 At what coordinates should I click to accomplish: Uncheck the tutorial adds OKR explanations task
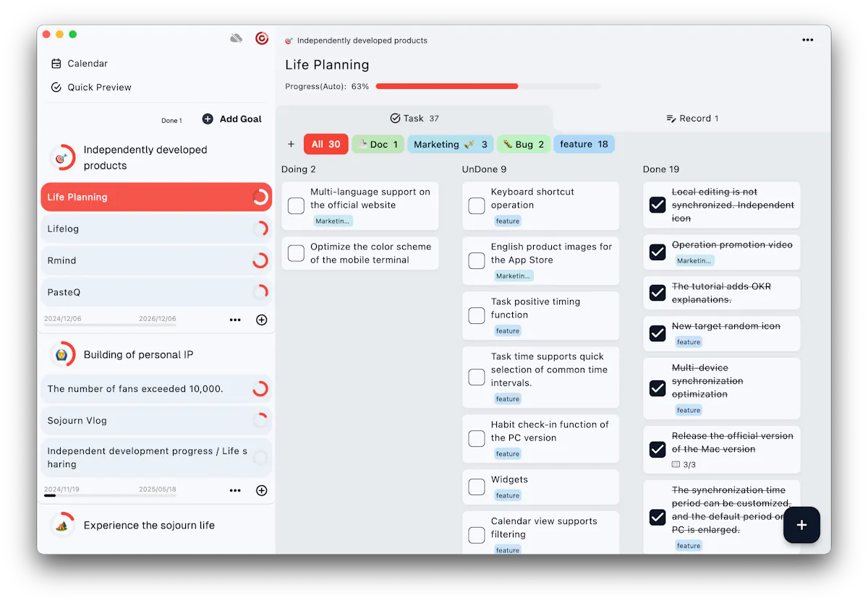pyautogui.click(x=658, y=293)
